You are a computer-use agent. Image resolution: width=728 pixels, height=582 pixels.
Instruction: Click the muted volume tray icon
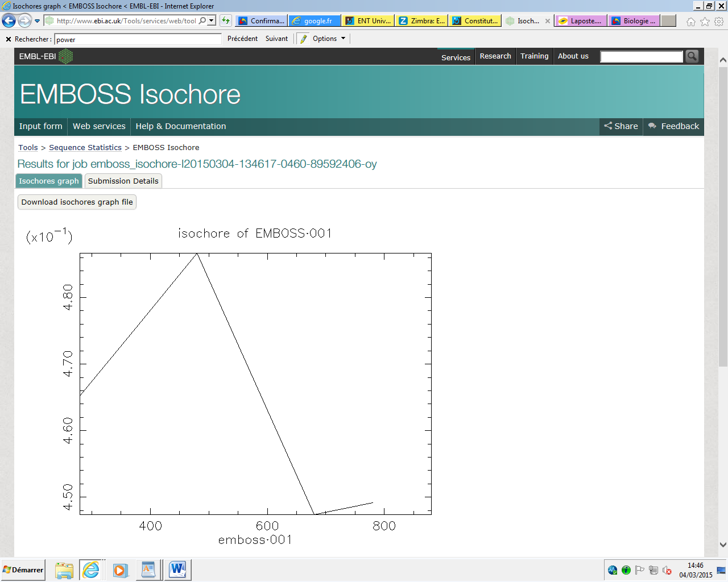click(667, 570)
